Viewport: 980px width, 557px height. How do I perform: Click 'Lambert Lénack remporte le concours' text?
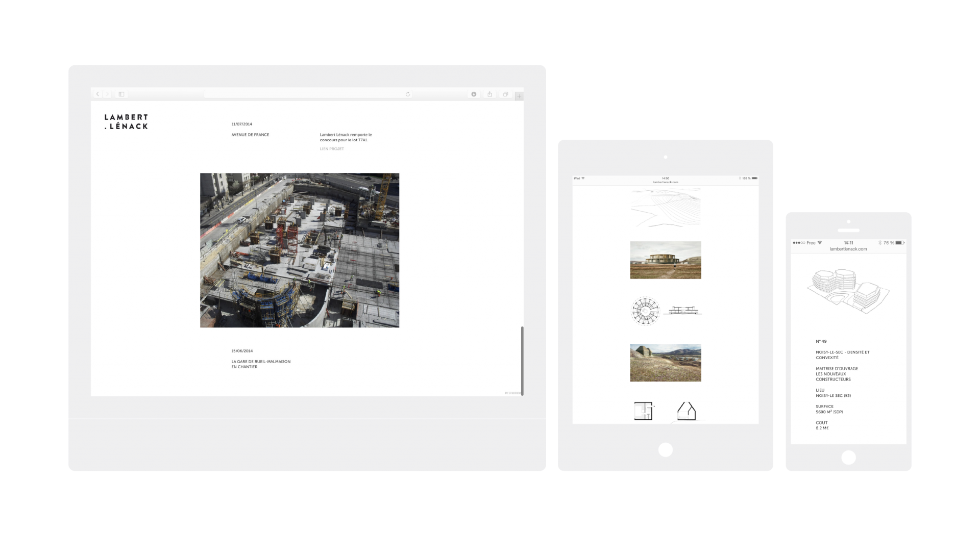click(x=346, y=137)
